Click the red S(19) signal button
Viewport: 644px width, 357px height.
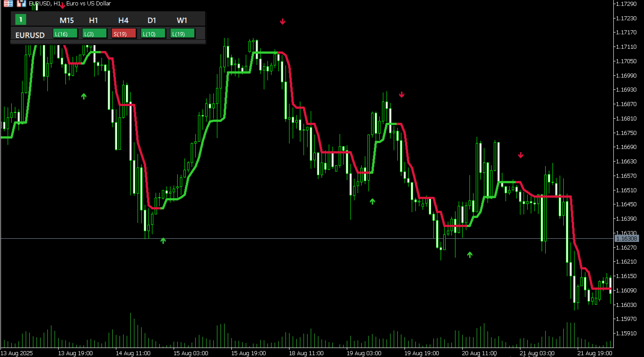(x=124, y=33)
